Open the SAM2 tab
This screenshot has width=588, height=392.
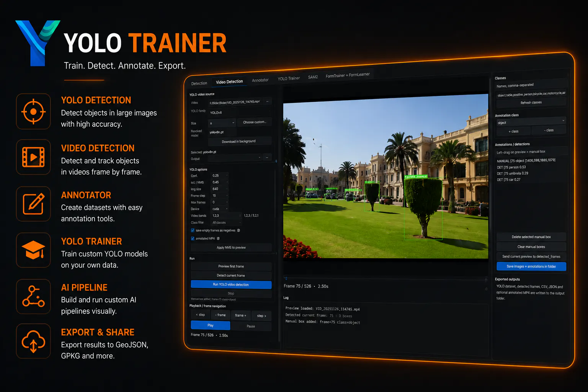click(313, 77)
